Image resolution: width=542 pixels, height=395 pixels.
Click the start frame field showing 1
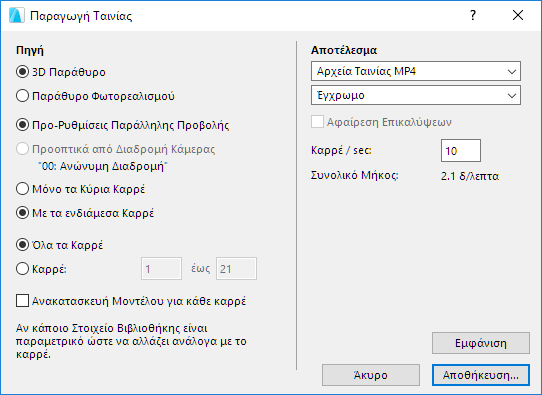coord(161,269)
